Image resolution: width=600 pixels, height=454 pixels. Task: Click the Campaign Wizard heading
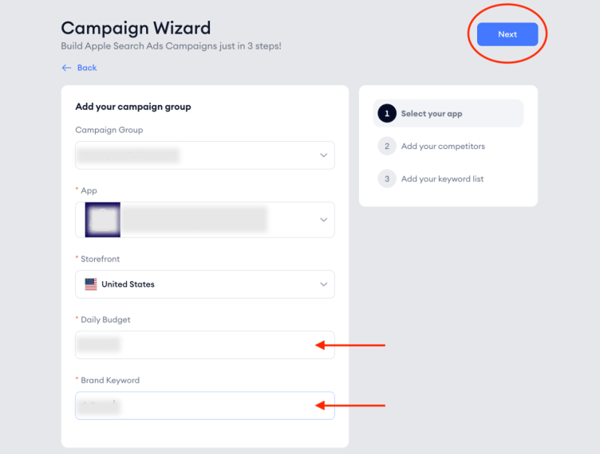[136, 28]
